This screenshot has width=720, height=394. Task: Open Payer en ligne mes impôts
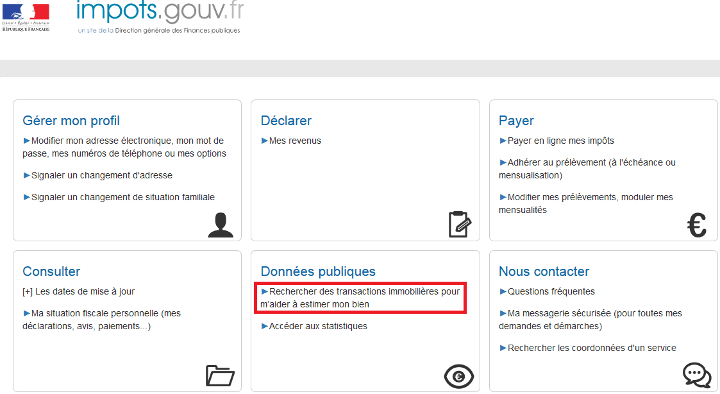point(557,141)
